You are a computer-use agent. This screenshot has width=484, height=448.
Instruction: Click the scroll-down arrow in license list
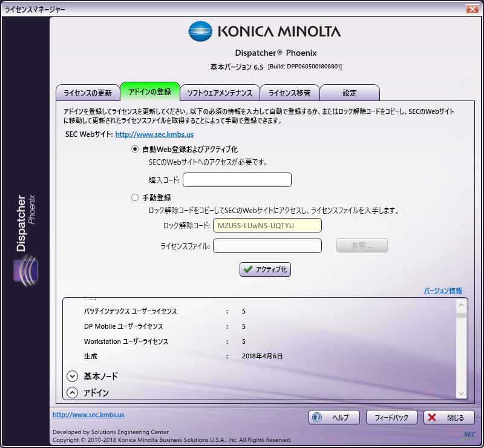pyautogui.click(x=462, y=394)
